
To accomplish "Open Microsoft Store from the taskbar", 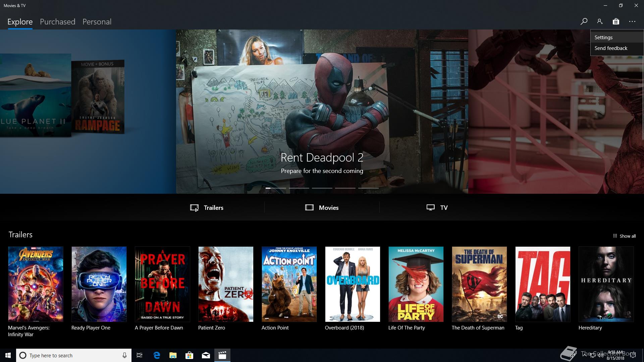I will click(x=190, y=355).
